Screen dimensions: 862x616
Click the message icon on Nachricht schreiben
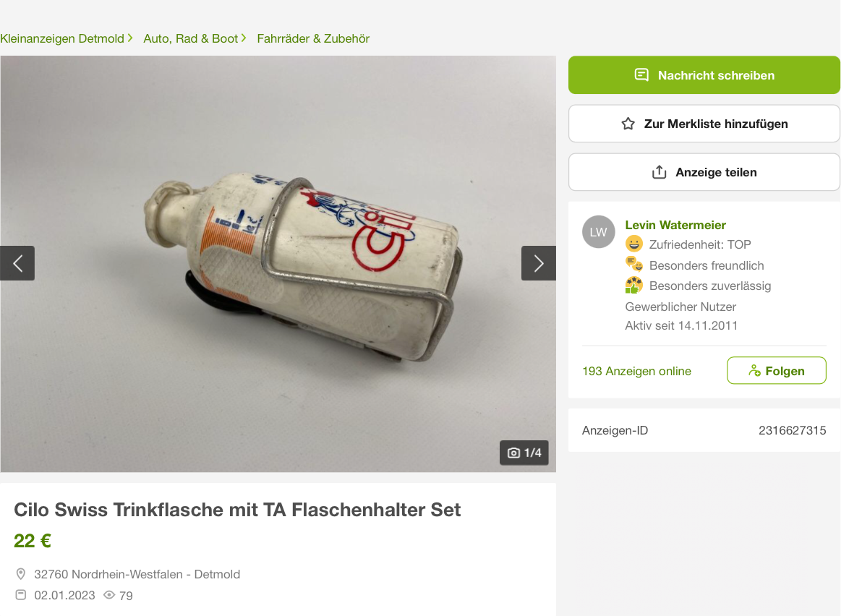pos(641,74)
